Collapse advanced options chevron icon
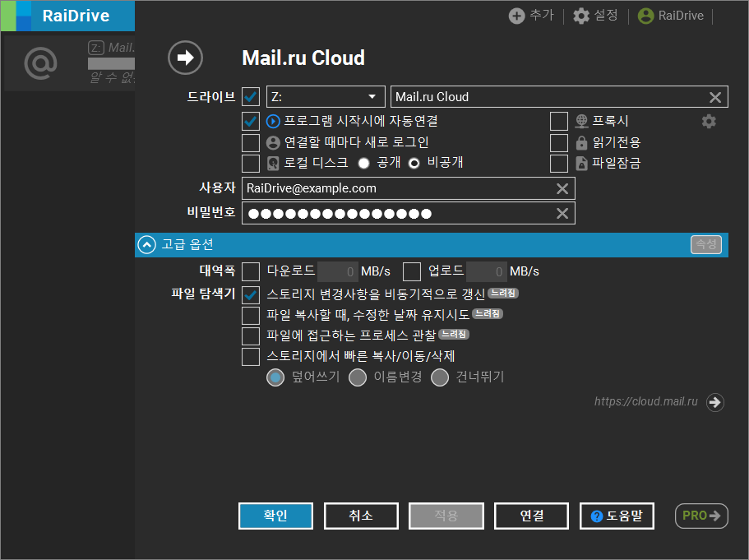Screen dimensions: 749x560 [146, 245]
